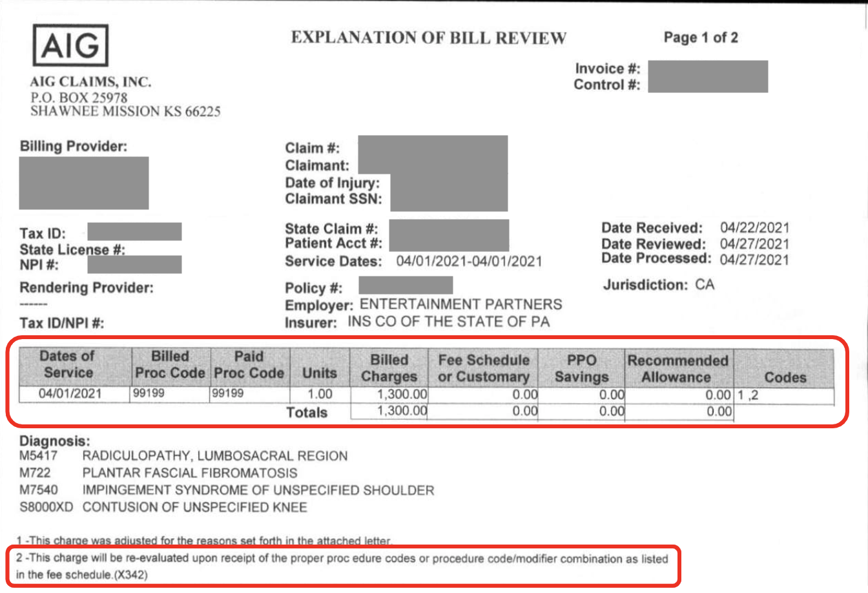868x593 pixels.
Task: Click the 'Billing Provider:' label
Action: click(74, 147)
